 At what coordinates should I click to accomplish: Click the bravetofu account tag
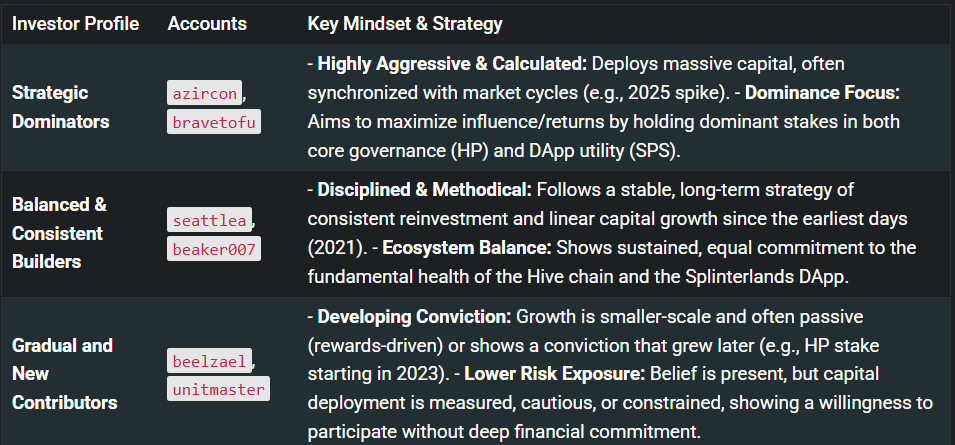click(213, 121)
